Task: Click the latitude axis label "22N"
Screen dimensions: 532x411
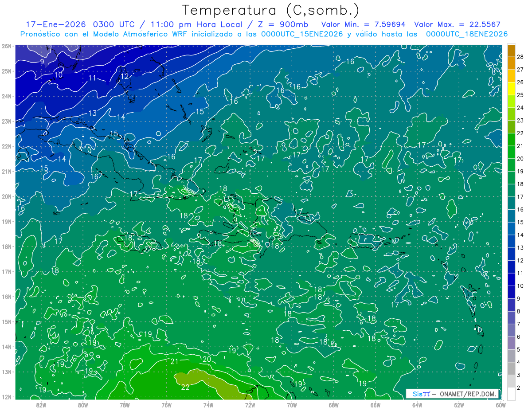Action: coord(6,146)
